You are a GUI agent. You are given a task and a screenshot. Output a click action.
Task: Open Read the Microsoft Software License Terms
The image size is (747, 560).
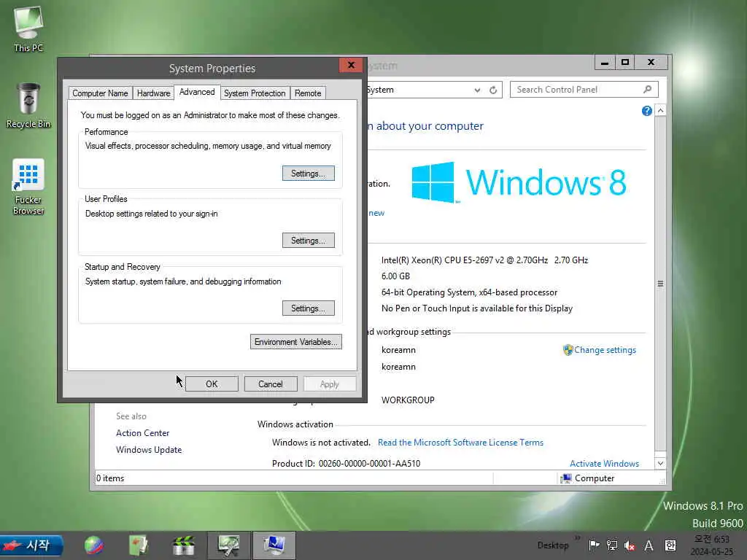coord(460,443)
